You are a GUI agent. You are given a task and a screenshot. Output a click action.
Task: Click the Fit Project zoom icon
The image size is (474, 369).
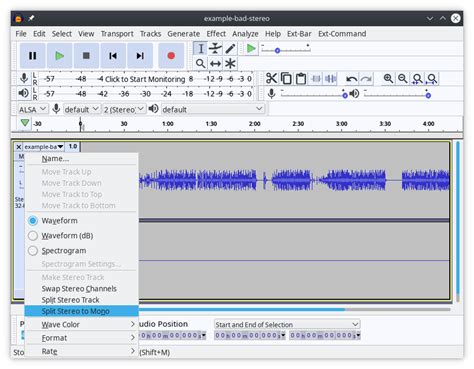[432, 79]
